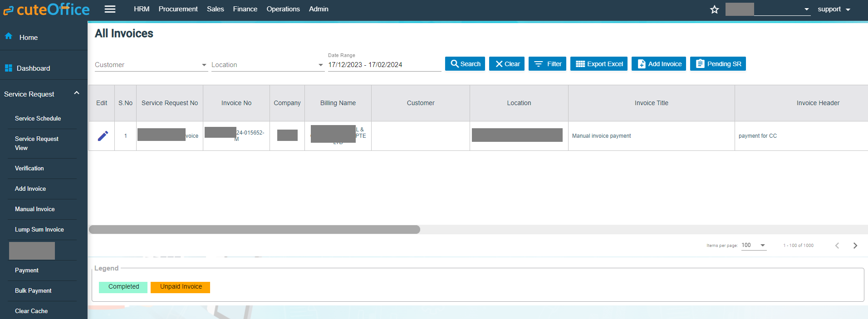This screenshot has width=868, height=319.
Task: Open the Finance menu
Action: (x=245, y=9)
